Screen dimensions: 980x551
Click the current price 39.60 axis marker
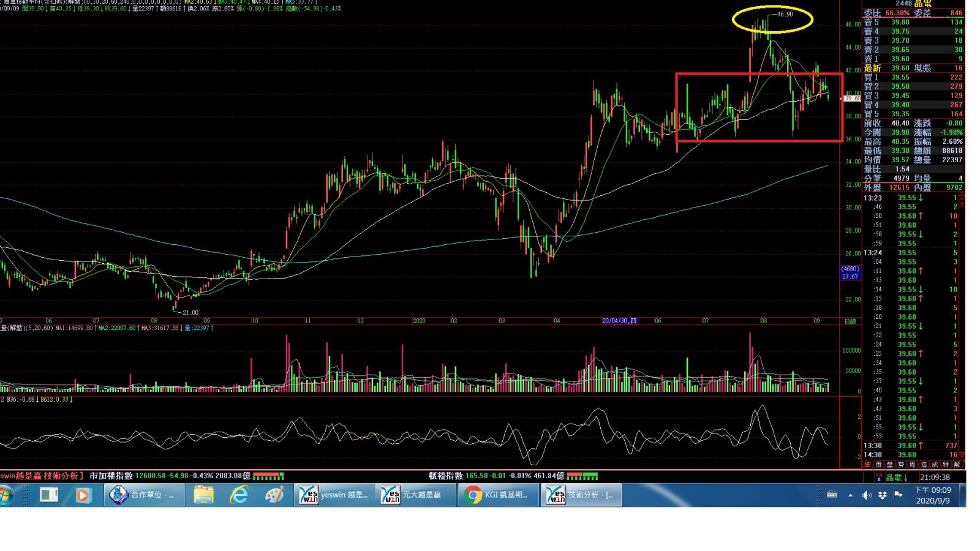point(852,98)
